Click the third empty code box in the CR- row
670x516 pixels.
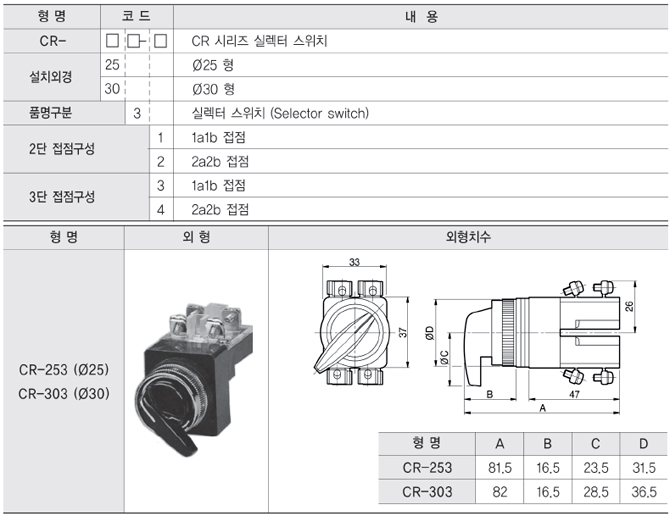point(160,41)
